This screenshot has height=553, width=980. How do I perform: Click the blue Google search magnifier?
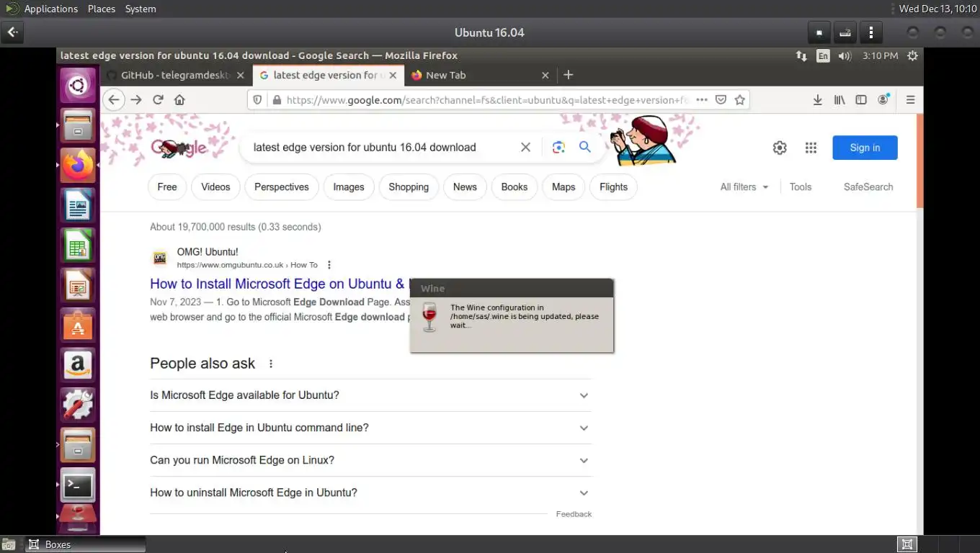[x=585, y=147]
